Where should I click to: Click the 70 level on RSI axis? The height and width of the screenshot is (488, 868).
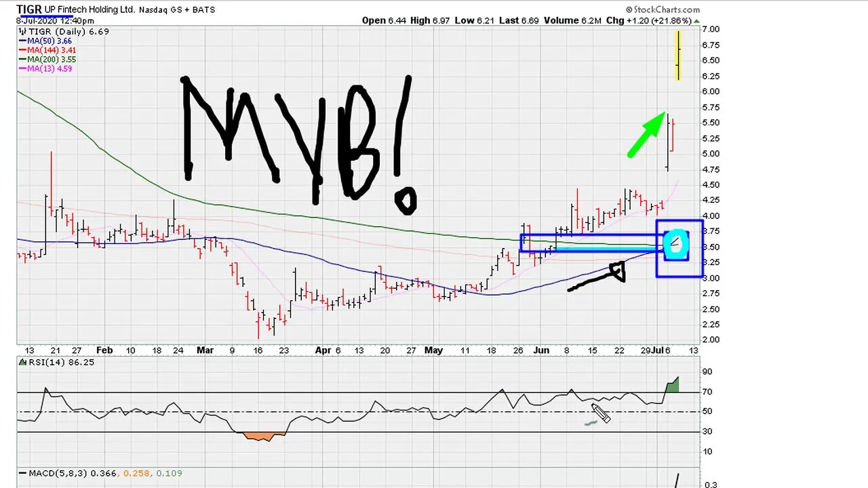pos(707,392)
